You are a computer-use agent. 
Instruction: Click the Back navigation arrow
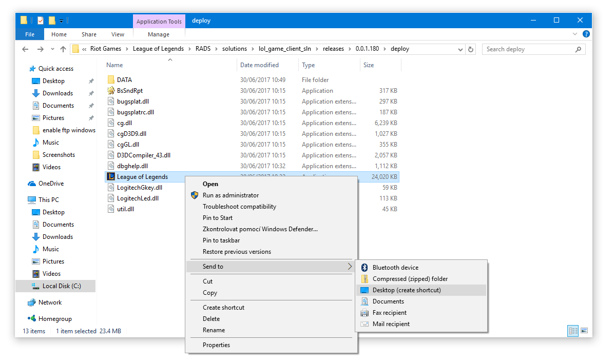coord(26,49)
